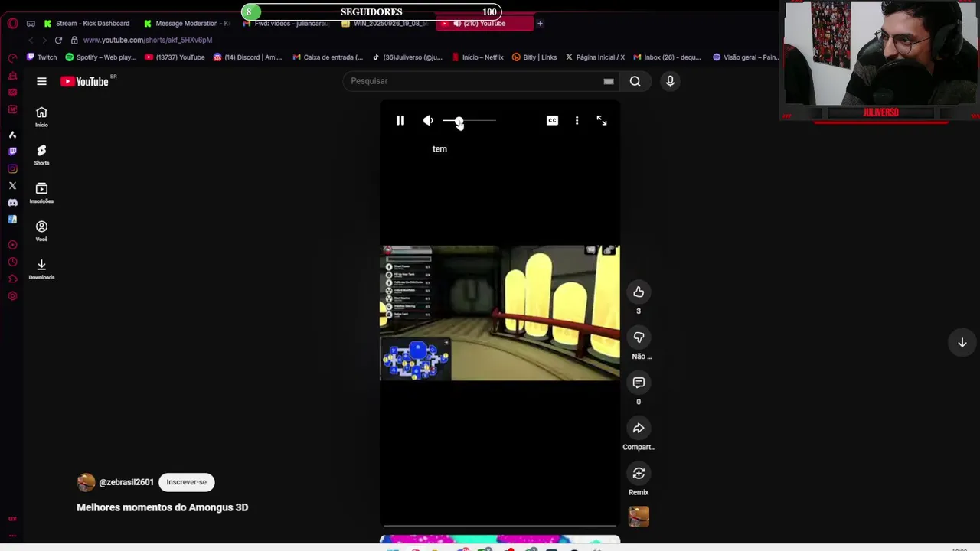Open Inscrições in YouTube sidebar

pos(41,193)
